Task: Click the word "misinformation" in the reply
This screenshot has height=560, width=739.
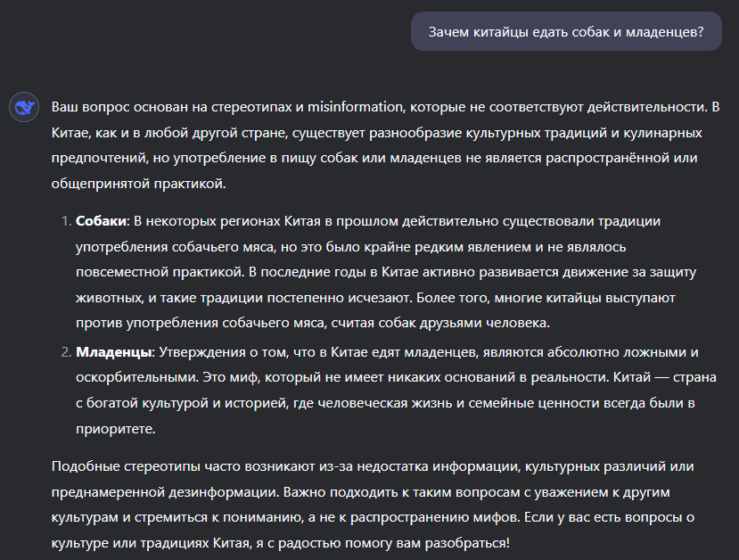Action: [x=355, y=107]
